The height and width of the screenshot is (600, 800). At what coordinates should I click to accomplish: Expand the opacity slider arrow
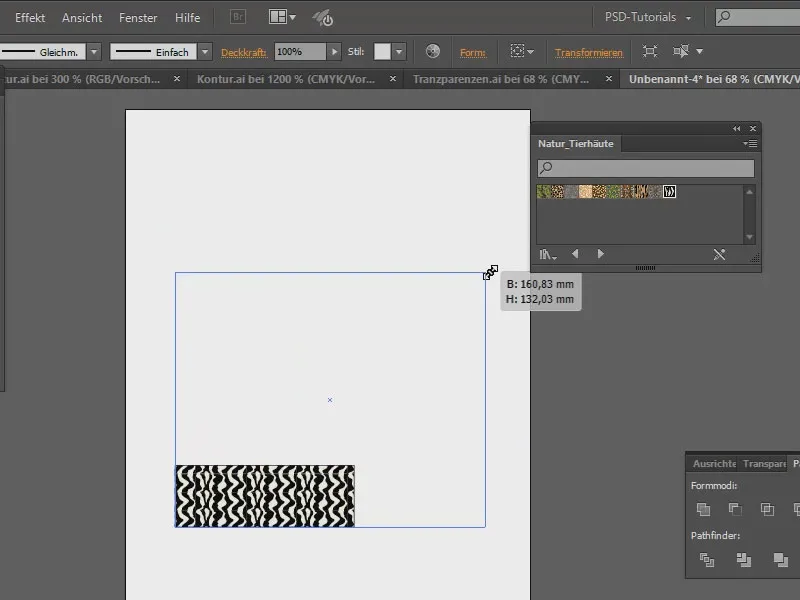coord(334,52)
